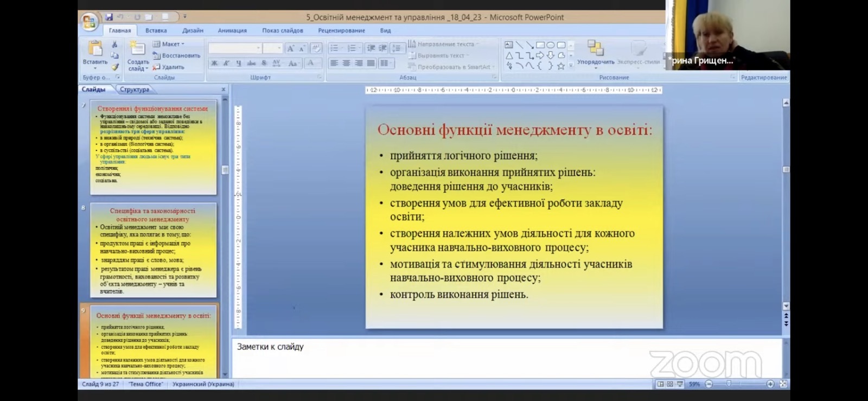
Task: Open the Вставка ribbon tab
Action: [x=156, y=30]
